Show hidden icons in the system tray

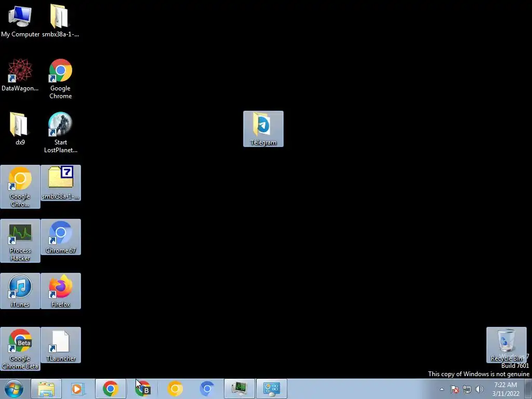click(442, 389)
